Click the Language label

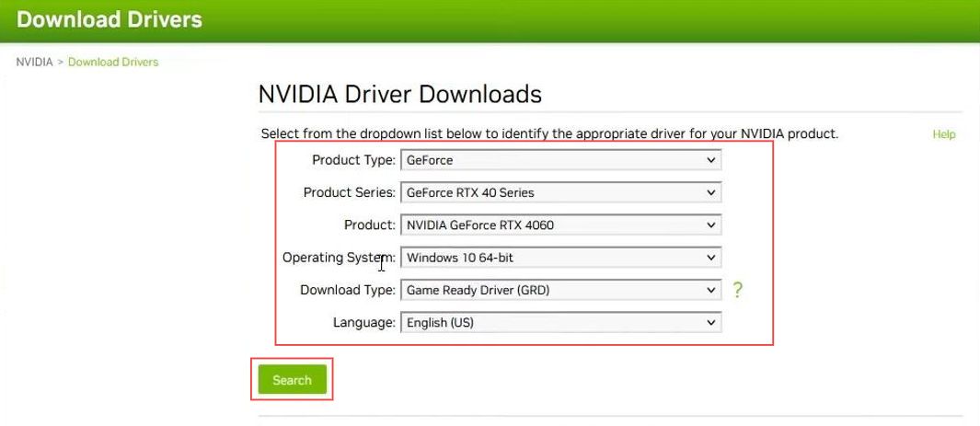coord(364,323)
